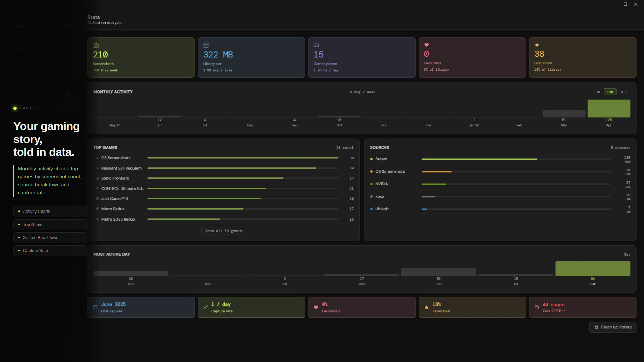The image size is (644, 362).
Task: Click the heart icon on Favourites card
Action: point(426,45)
